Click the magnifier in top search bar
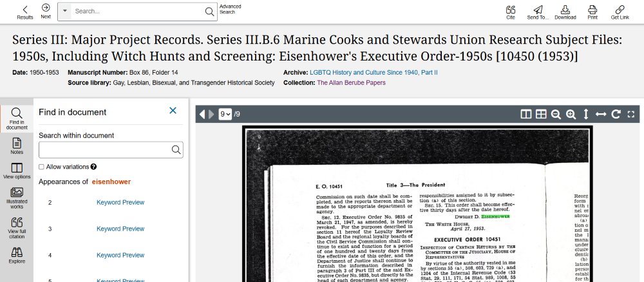 click(209, 12)
